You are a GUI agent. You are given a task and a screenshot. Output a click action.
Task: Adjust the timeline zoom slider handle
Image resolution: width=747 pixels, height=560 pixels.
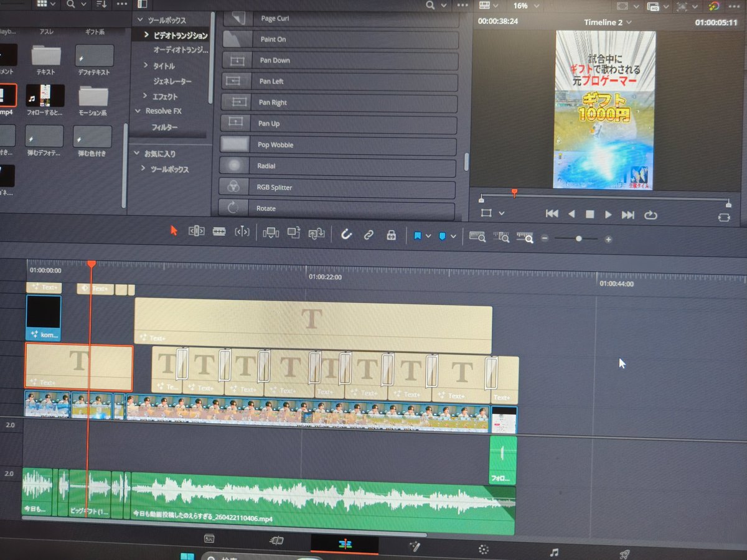579,238
